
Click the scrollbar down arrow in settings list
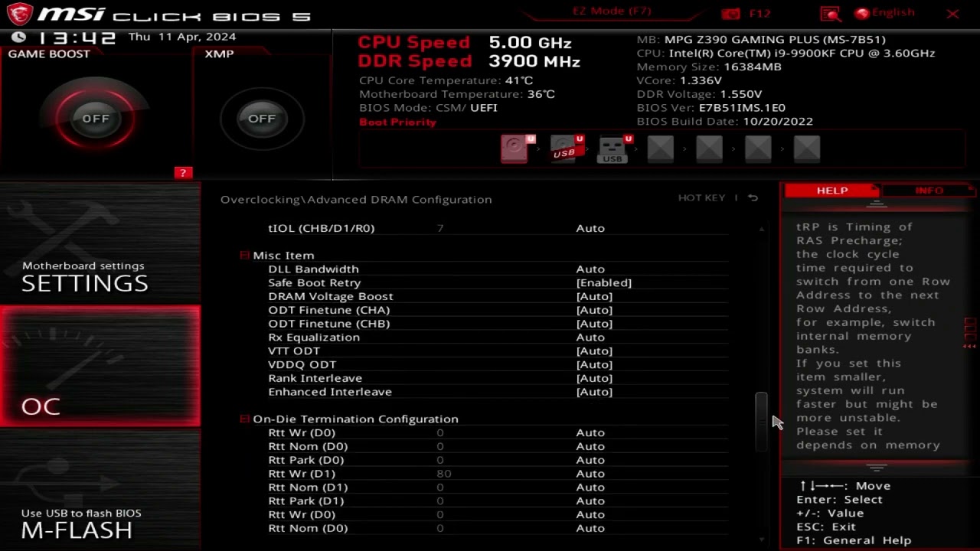pos(761,540)
